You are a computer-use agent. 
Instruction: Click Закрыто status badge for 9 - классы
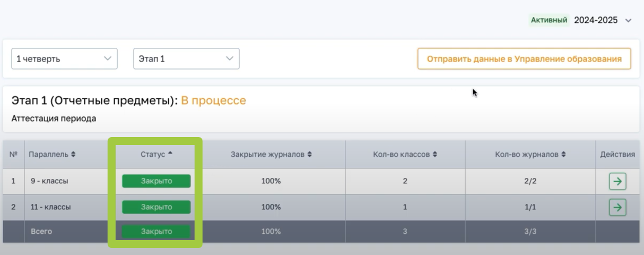[x=156, y=181]
